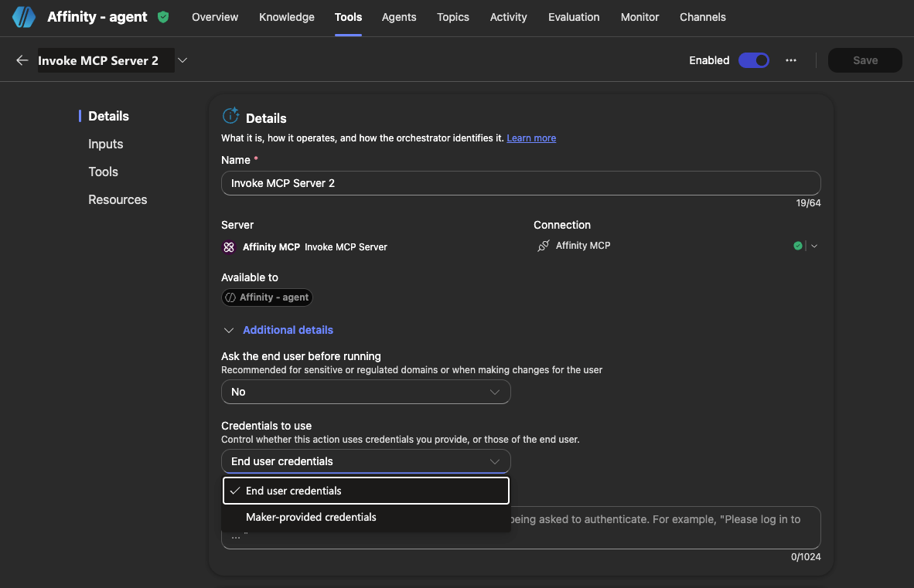Screen dimensions: 914x588
Task: Jump to Details section in sidebar
Action: click(x=108, y=116)
